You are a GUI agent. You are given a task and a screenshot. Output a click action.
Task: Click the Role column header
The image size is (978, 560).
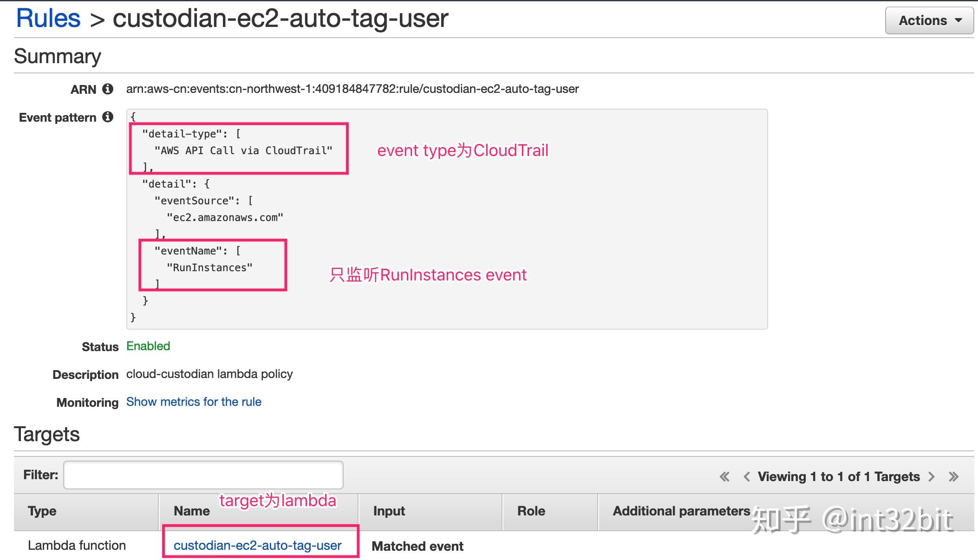(x=531, y=511)
